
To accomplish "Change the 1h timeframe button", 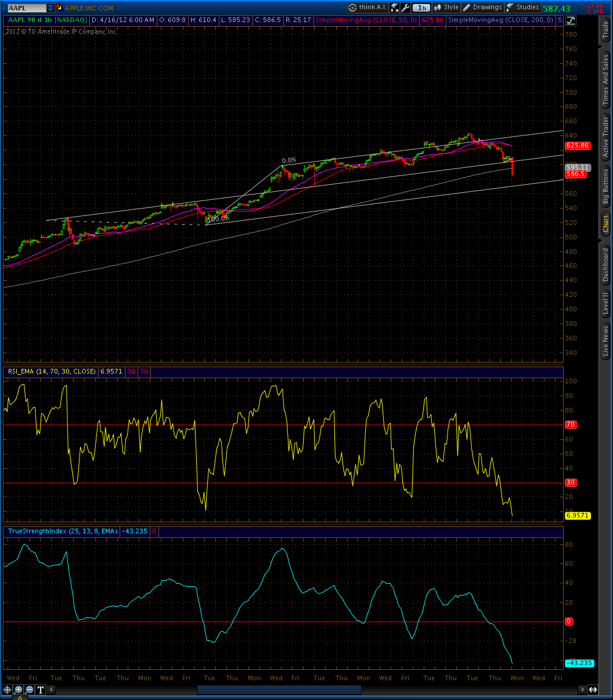I will point(422,8).
